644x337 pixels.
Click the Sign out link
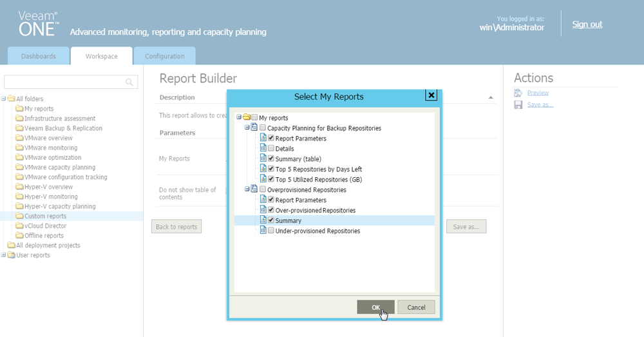587,24
